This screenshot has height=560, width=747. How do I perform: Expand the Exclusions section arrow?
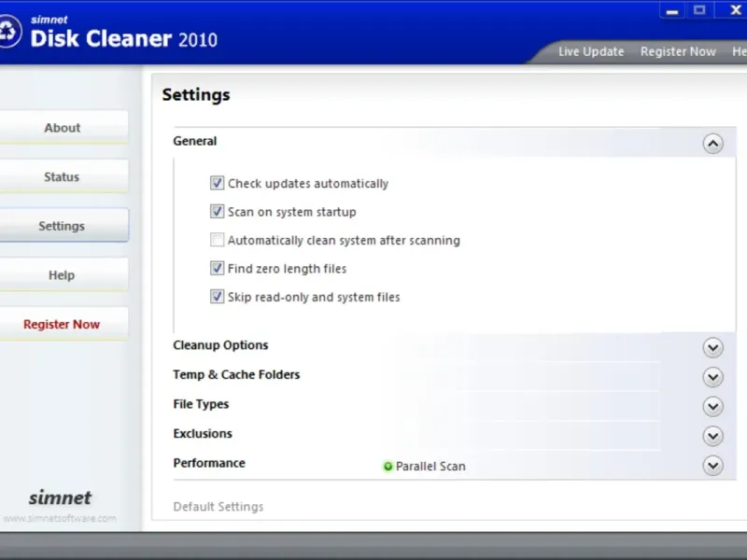(712, 436)
